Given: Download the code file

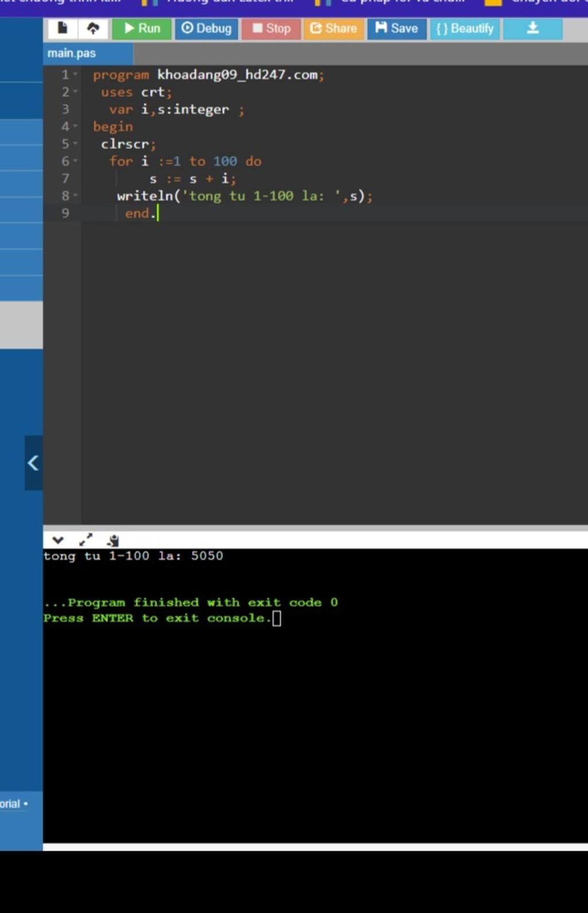Looking at the screenshot, I should pos(532,28).
